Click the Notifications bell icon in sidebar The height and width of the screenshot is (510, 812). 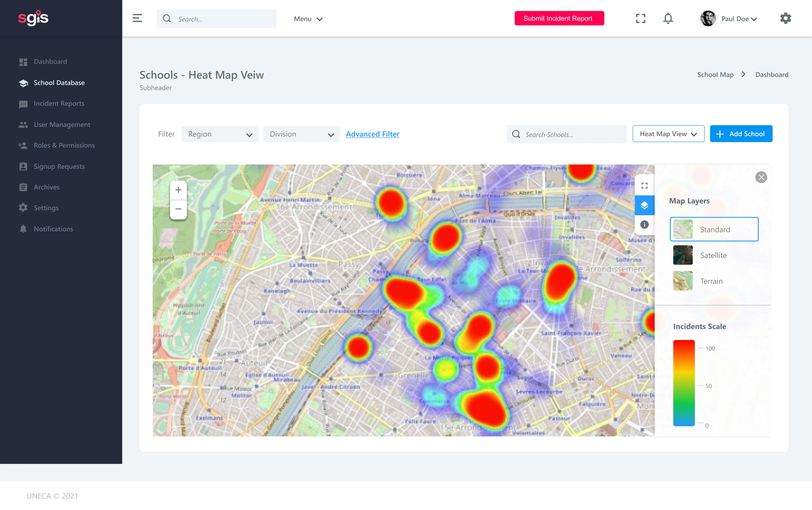23,229
